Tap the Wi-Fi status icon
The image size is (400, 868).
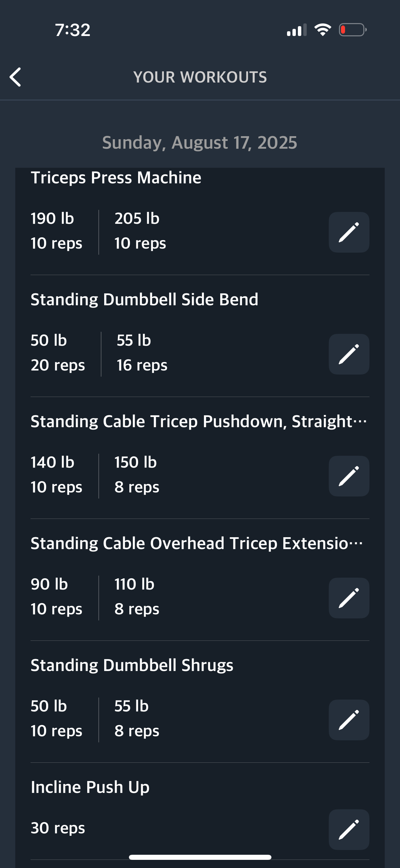click(x=323, y=30)
